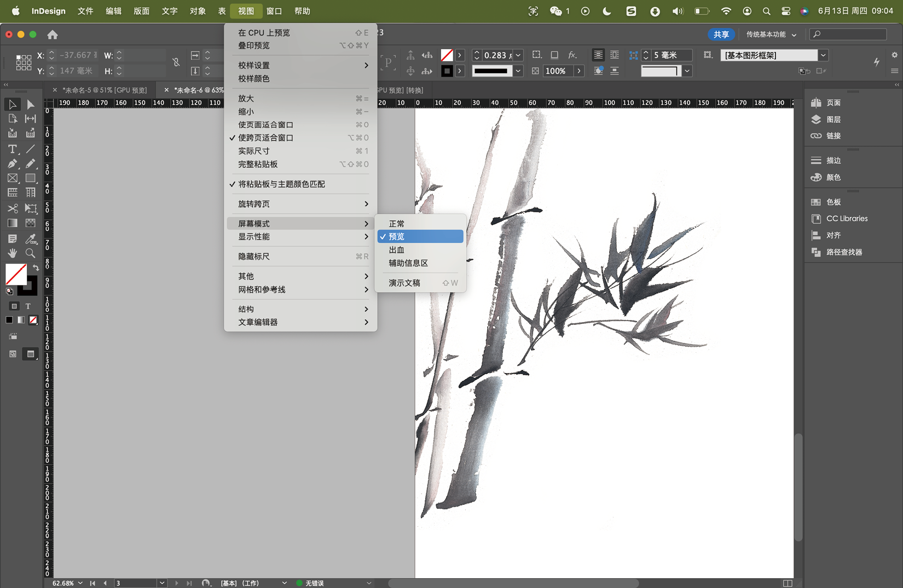Open the Pathfinder (路径查找器) panel
903x588 pixels.
click(x=843, y=252)
